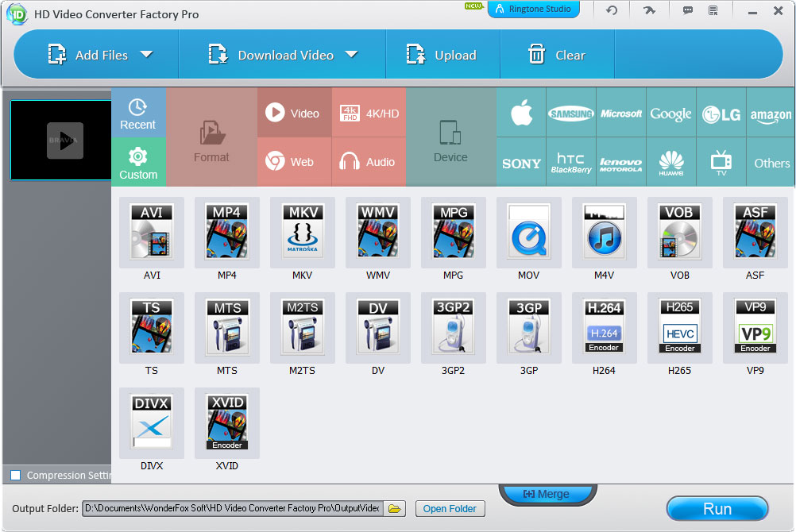Viewport: 796px width, 532px height.
Task: Click the undo arrow icon in title bar
Action: (612, 10)
